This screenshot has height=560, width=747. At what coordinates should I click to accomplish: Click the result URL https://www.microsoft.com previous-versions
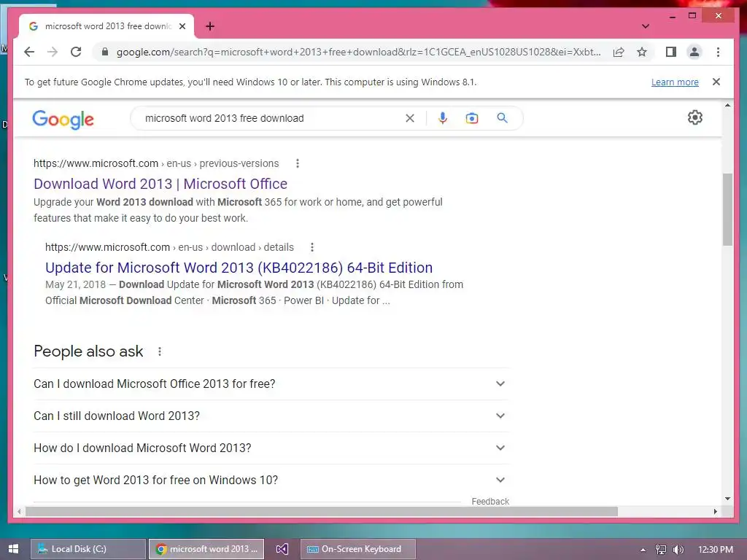click(x=156, y=163)
